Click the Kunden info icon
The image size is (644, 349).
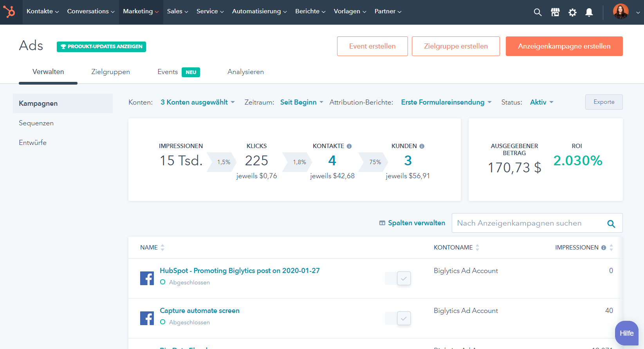tap(422, 146)
